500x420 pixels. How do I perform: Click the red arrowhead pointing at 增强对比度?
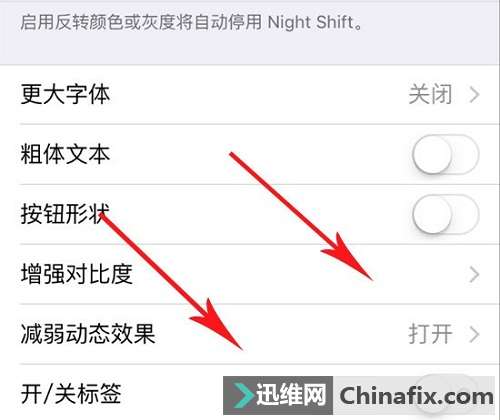(x=348, y=258)
